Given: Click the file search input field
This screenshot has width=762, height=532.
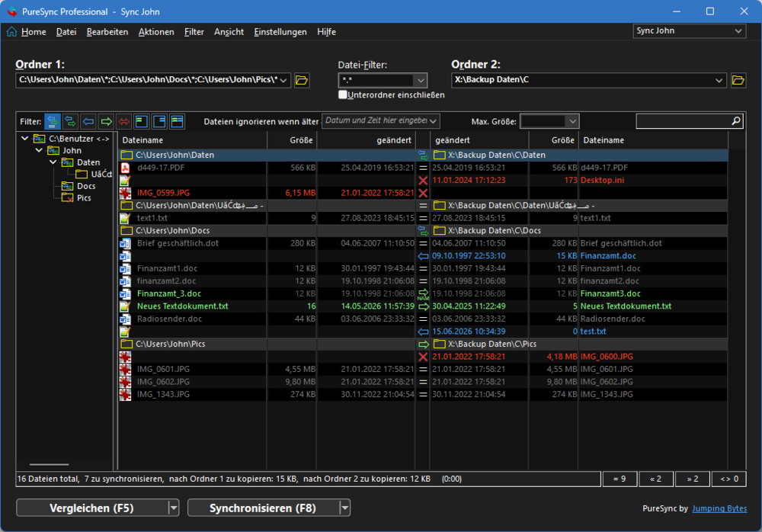Looking at the screenshot, I should [x=684, y=121].
